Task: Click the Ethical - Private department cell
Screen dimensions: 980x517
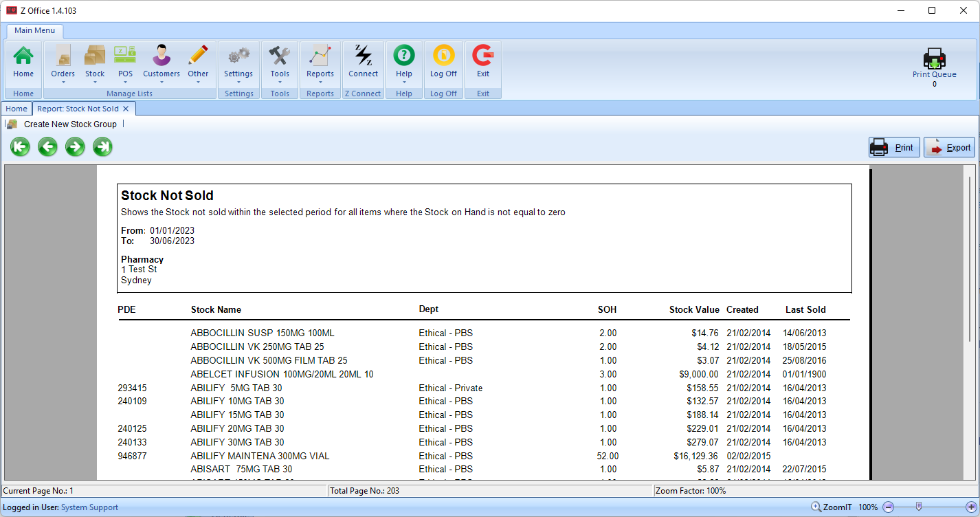Action: (x=451, y=388)
